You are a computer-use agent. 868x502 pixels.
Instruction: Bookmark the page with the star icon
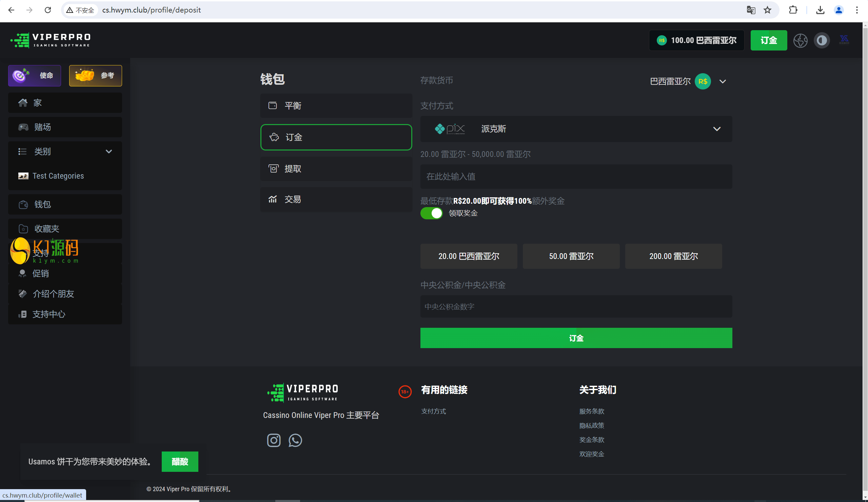[x=767, y=10]
